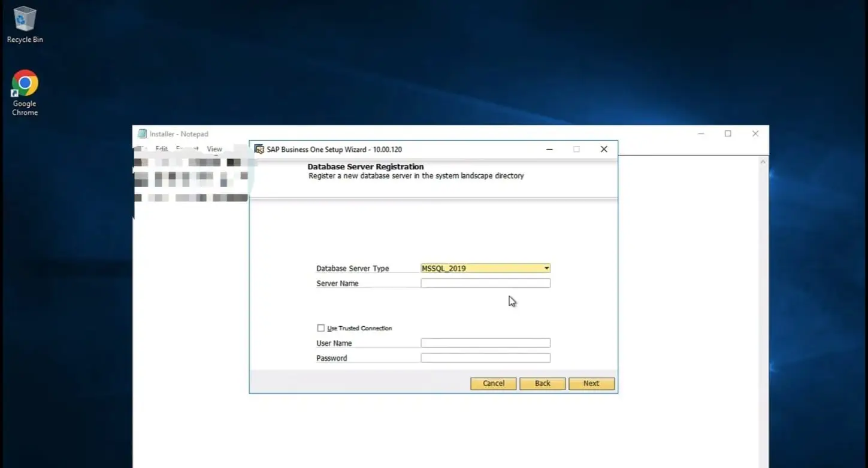
Task: Close the SAP Business One Setup Wizard
Action: (x=604, y=149)
